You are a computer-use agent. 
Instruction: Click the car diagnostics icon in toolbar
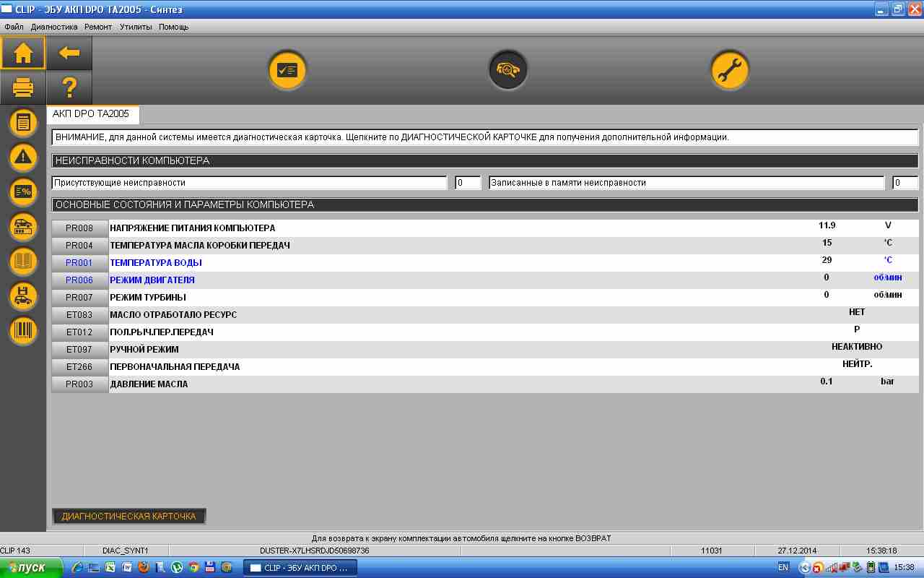[508, 71]
